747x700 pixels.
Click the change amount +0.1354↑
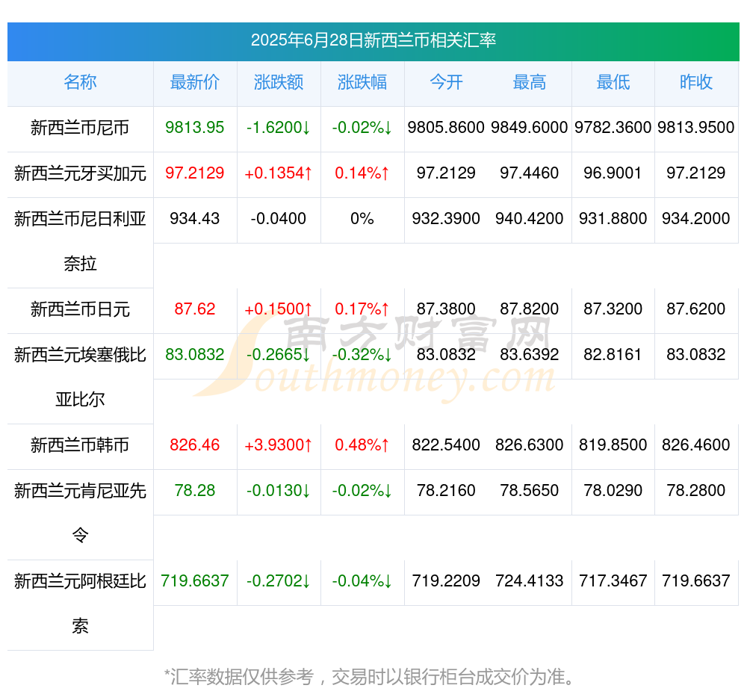pos(279,173)
